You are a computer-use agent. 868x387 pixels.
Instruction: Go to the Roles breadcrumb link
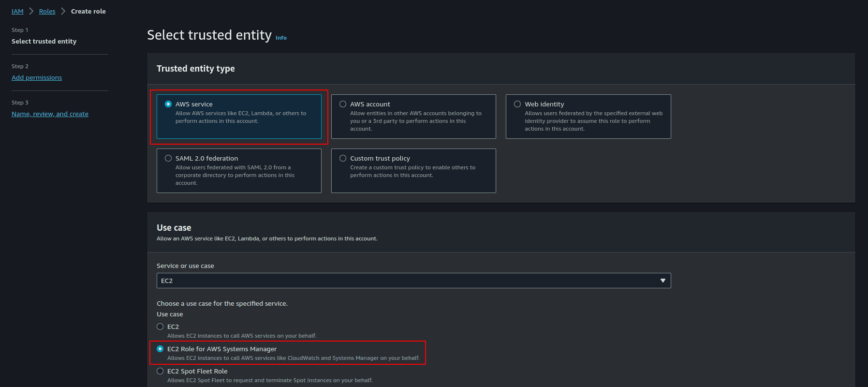tap(47, 11)
